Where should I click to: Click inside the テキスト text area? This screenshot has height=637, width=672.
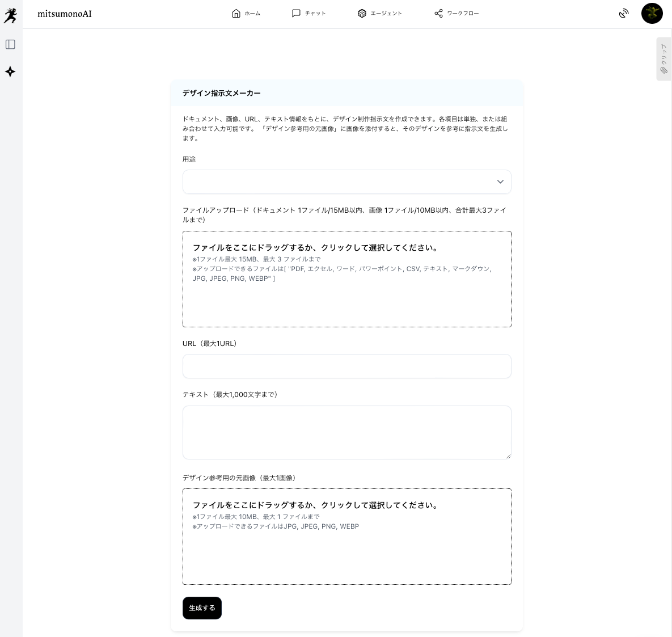(346, 432)
